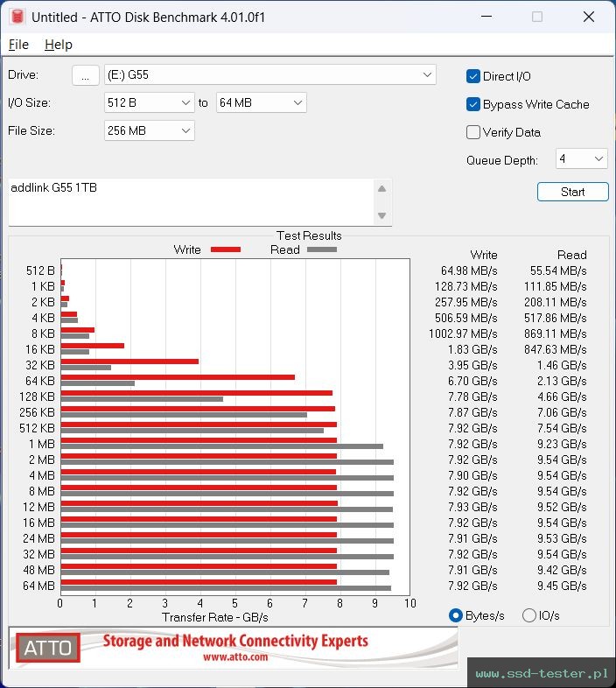
Task: Click the Write column header in results
Action: [x=484, y=255]
